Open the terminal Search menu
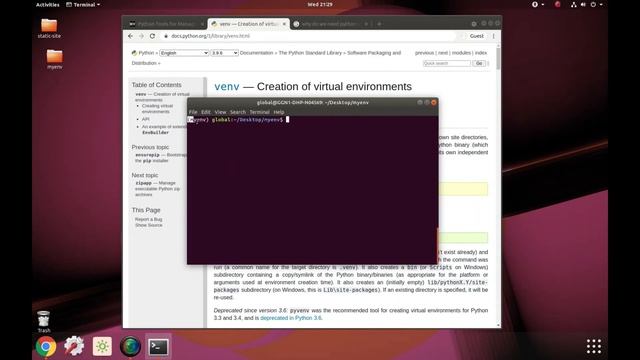The image size is (640, 360). (238, 112)
